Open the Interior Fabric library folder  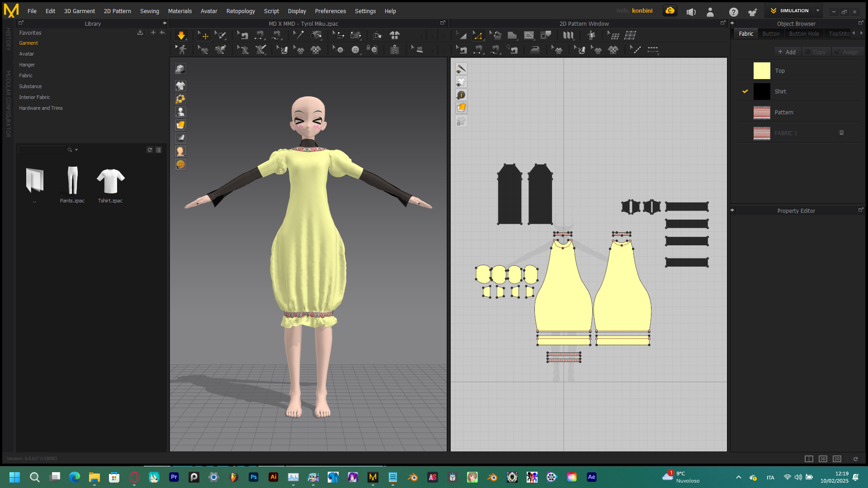[34, 97]
